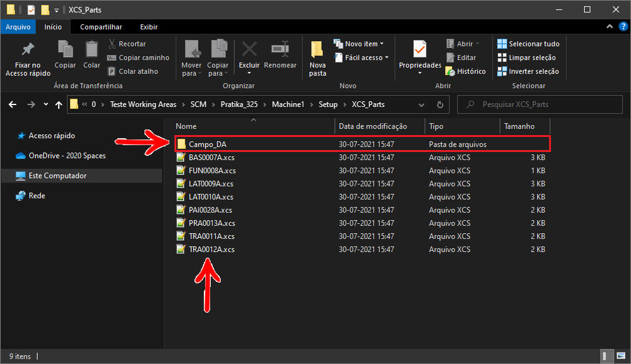Switch to details view layout icon
The width and height of the screenshot is (631, 364).
pos(607,356)
